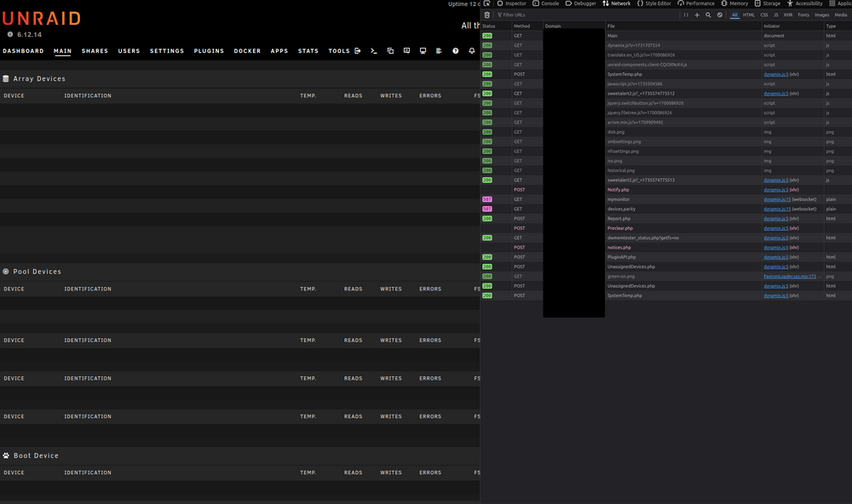The width and height of the screenshot is (852, 504).
Task: Click the devtools element picker icon
Action: click(x=486, y=3)
